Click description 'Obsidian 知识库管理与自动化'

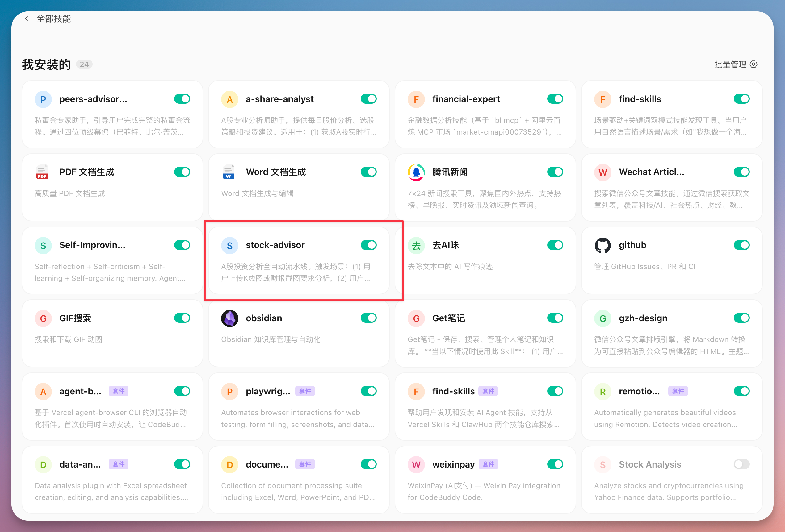[x=271, y=339]
